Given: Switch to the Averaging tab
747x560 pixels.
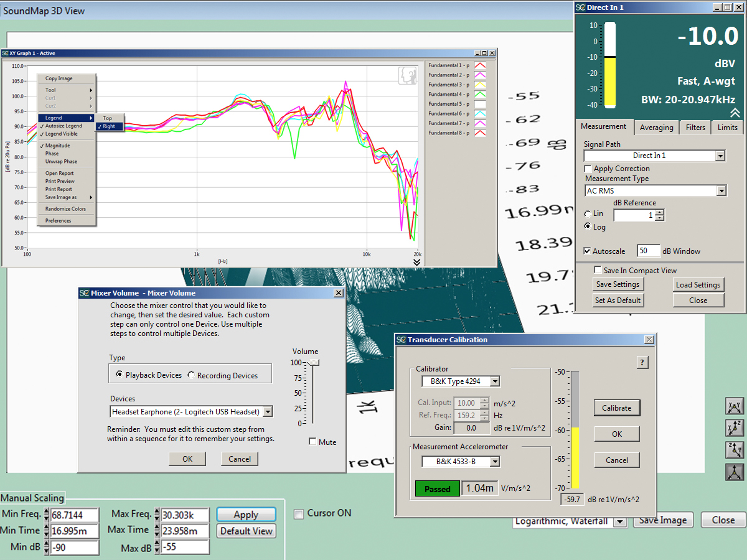Looking at the screenshot, I should (x=657, y=128).
